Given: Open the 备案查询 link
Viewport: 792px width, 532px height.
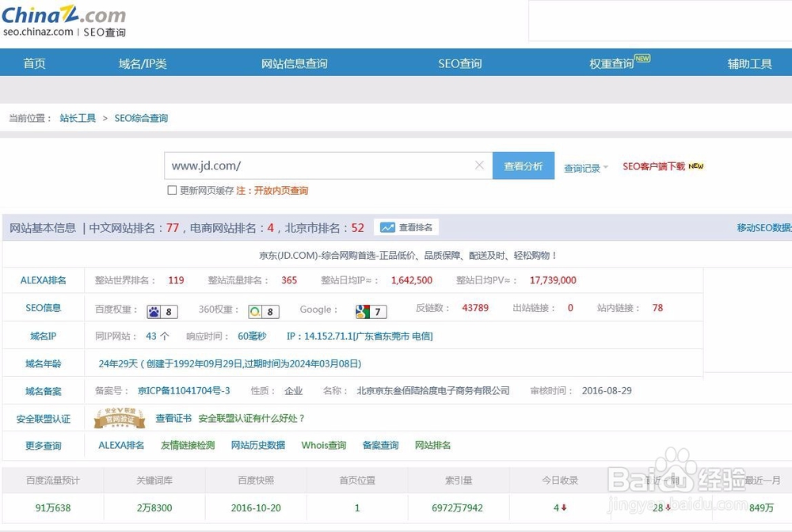Looking at the screenshot, I should pyautogui.click(x=380, y=445).
